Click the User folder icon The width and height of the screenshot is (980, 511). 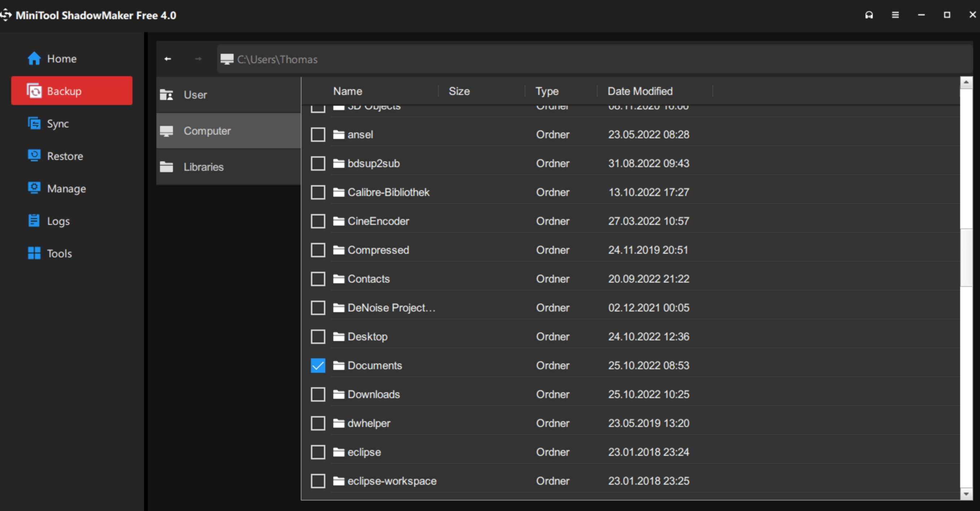tap(166, 94)
